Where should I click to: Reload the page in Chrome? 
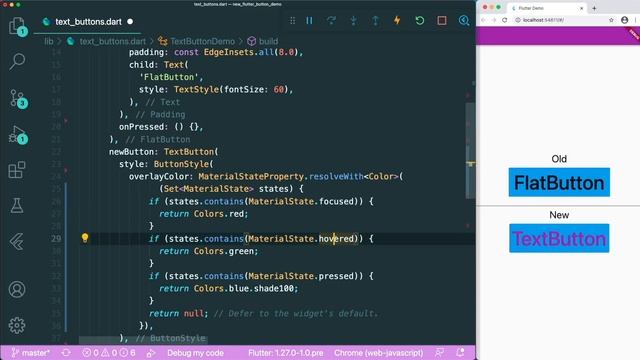(504, 20)
